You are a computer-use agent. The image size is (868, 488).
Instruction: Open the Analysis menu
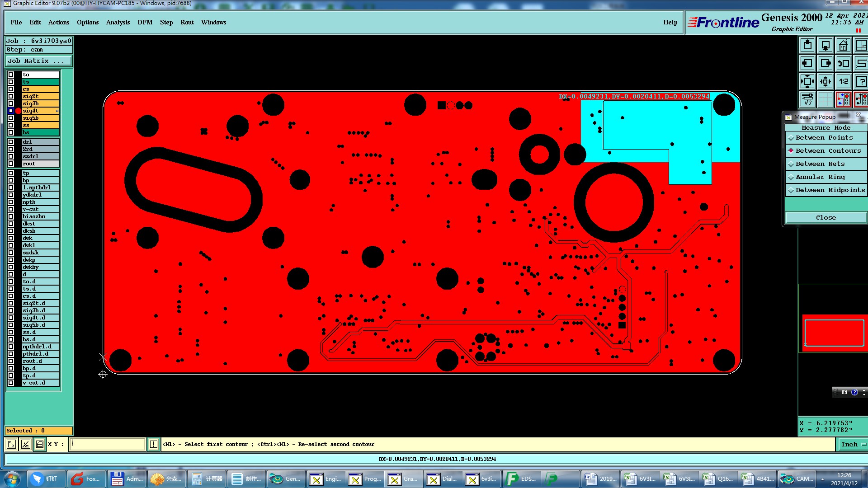point(118,23)
